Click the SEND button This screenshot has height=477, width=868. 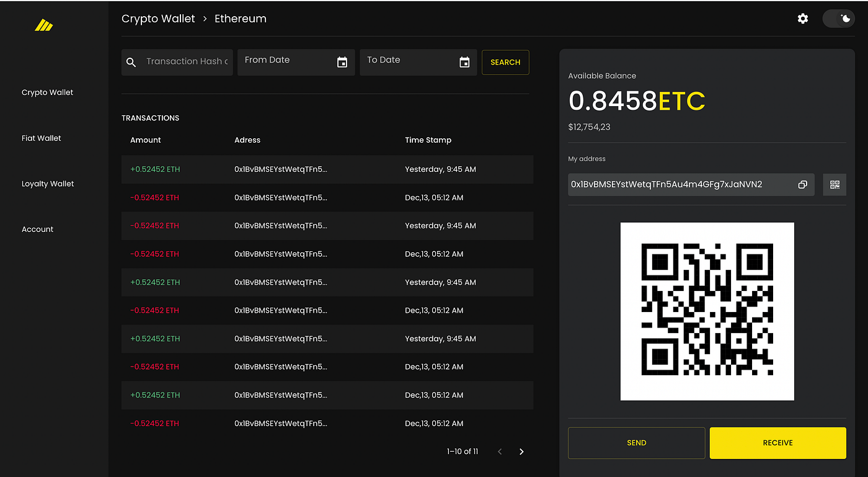click(637, 443)
